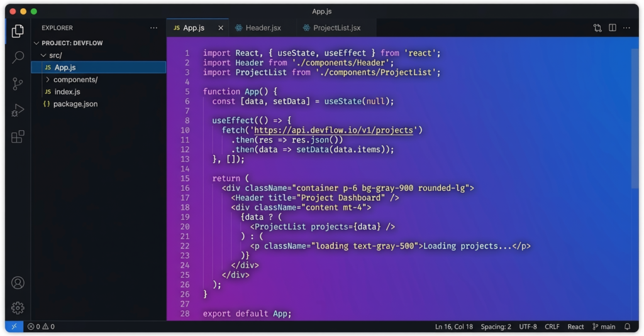The image size is (644, 336).
Task: Open Explorer panel More Actions ellipsis
Action: point(153,28)
